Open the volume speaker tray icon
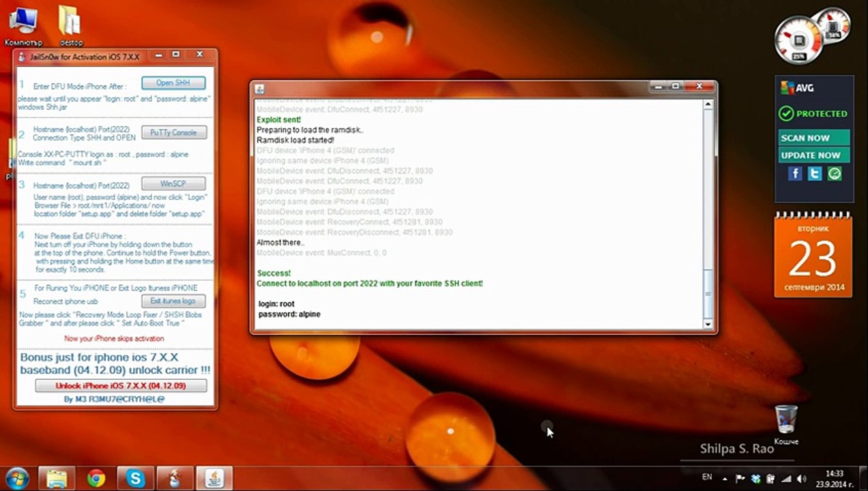 click(x=800, y=479)
